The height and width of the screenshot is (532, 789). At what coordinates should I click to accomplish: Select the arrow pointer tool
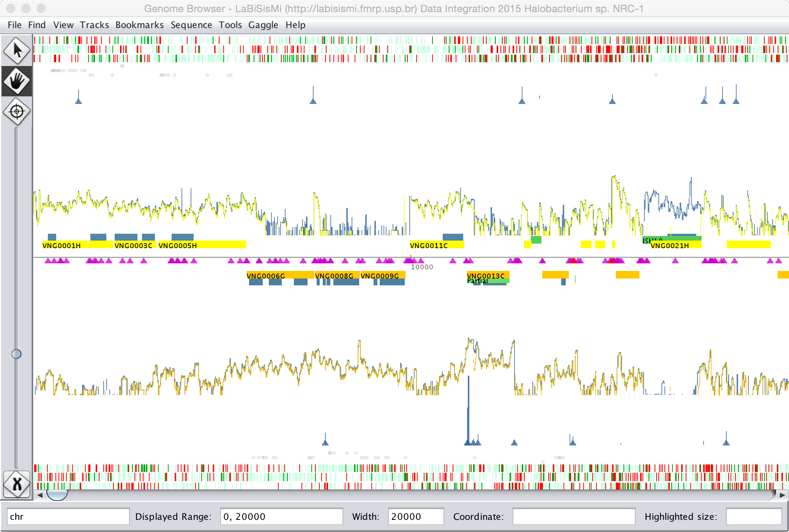coord(17,50)
